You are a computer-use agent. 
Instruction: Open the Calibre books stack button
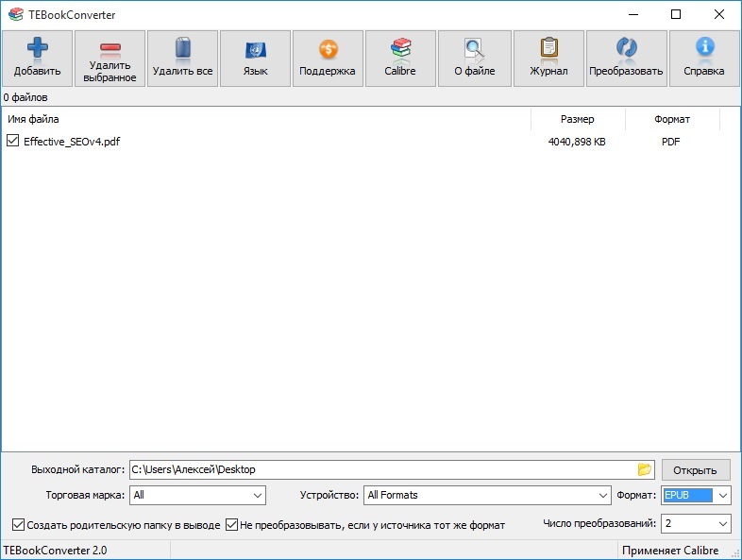click(400, 59)
